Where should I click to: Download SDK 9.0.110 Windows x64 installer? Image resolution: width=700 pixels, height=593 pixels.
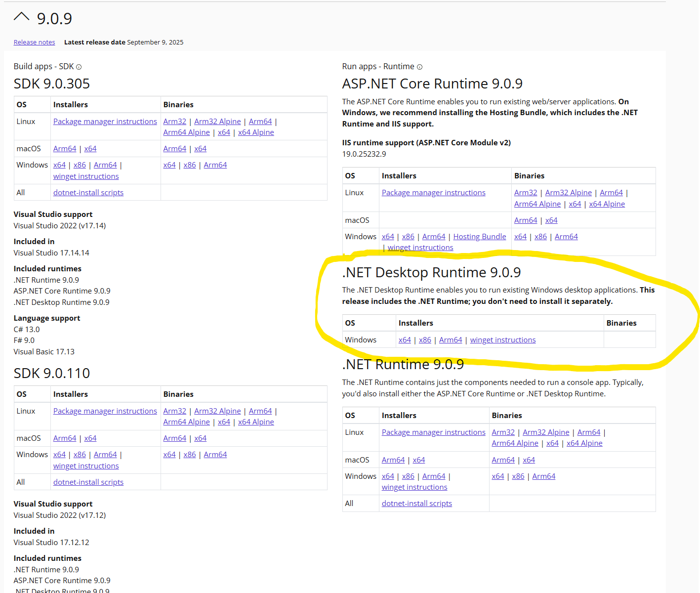[x=59, y=455]
